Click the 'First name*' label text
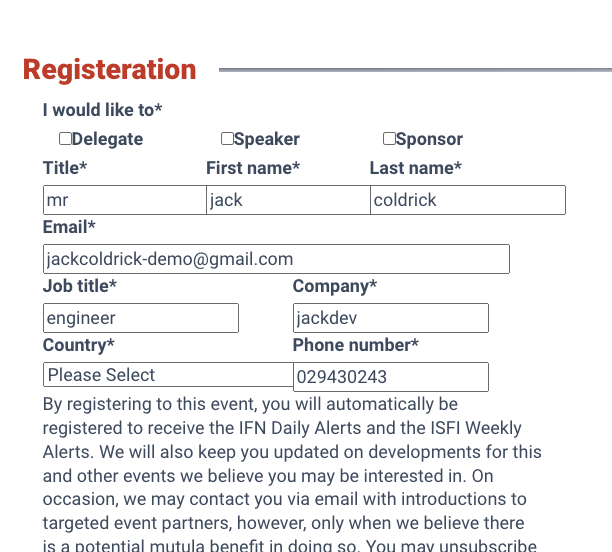This screenshot has width=612, height=552. (253, 168)
